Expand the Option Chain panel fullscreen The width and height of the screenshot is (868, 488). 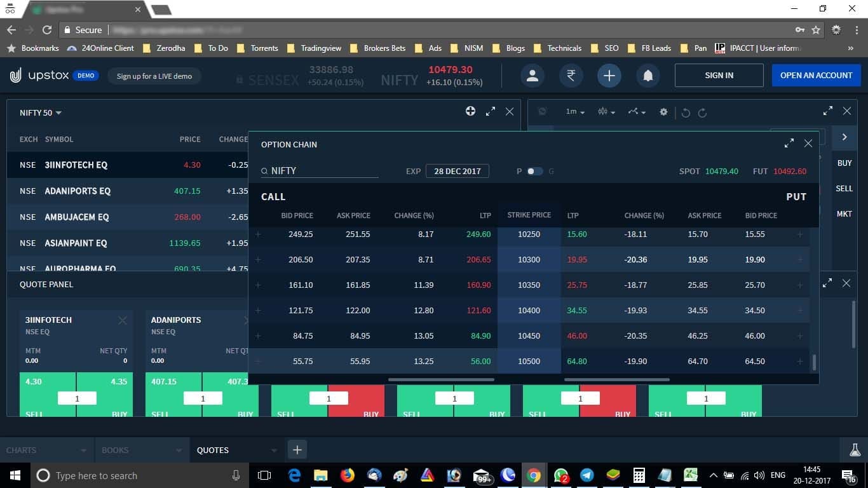pos(789,144)
